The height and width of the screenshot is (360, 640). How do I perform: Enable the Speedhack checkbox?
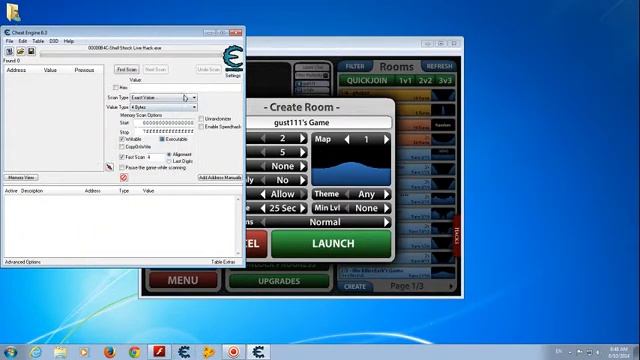[x=201, y=127]
